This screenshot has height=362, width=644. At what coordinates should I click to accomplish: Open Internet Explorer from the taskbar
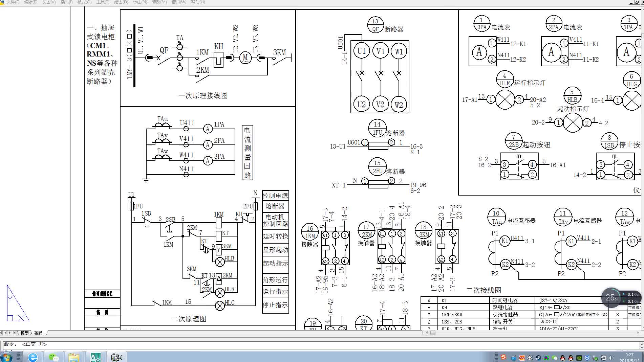tap(33, 357)
